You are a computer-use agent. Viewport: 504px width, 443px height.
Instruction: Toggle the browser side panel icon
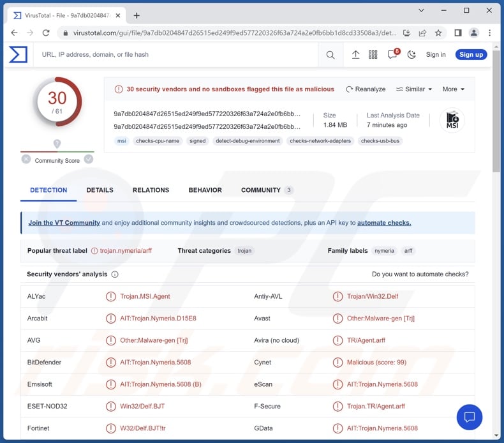pyautogui.click(x=458, y=33)
